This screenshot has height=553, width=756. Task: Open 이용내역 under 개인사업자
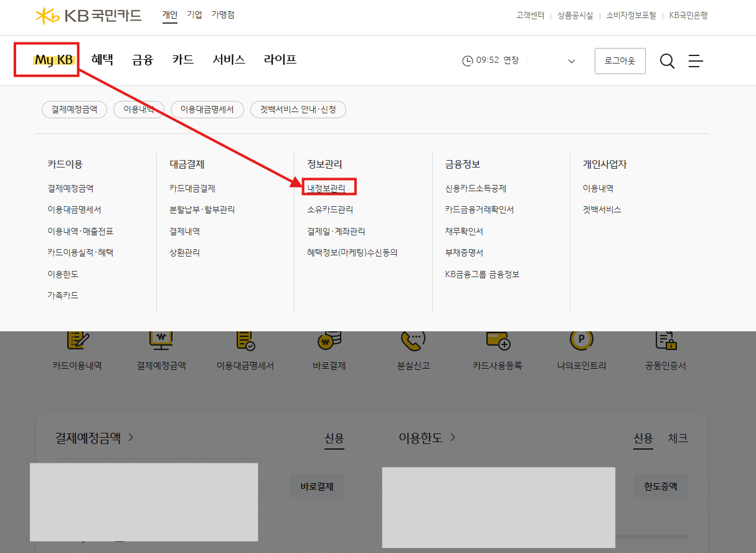(x=598, y=188)
